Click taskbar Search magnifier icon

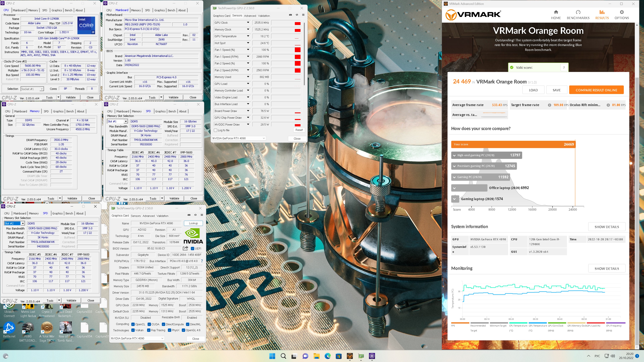(x=283, y=356)
